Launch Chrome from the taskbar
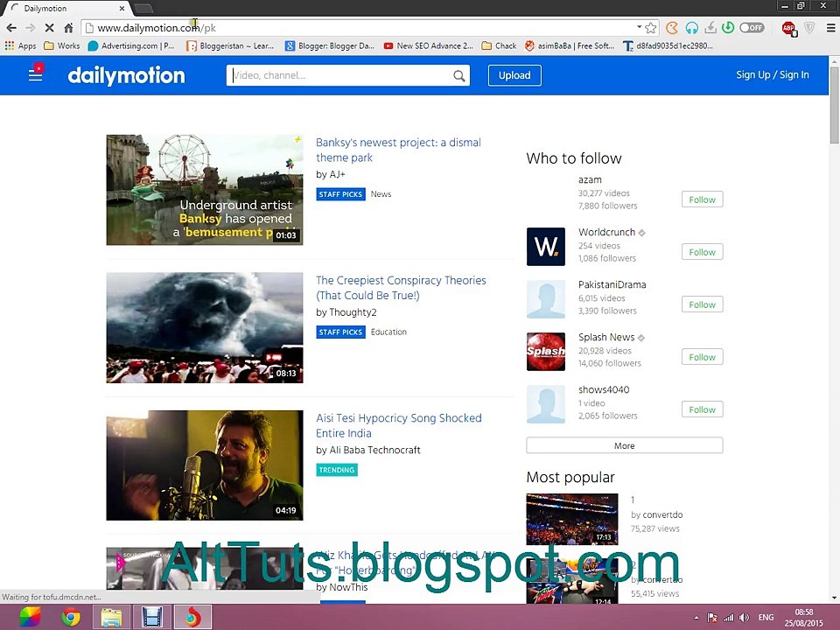This screenshot has width=840, height=630. point(71,618)
